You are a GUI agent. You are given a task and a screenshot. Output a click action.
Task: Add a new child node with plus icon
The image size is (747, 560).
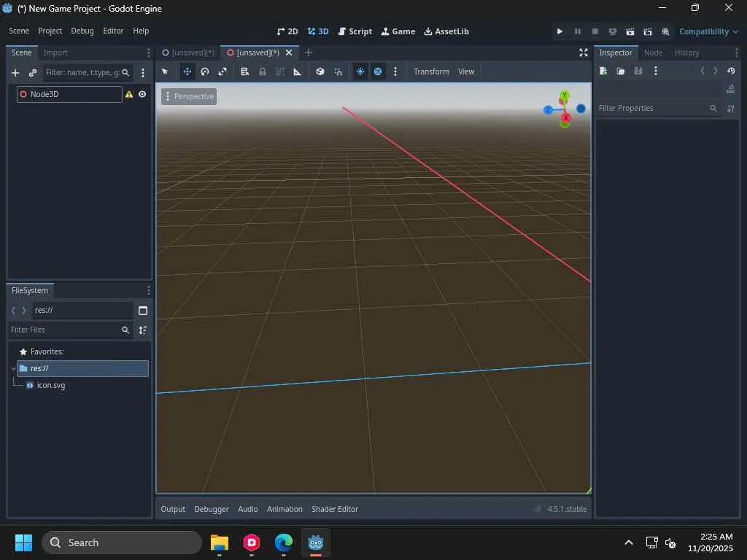pyautogui.click(x=15, y=73)
